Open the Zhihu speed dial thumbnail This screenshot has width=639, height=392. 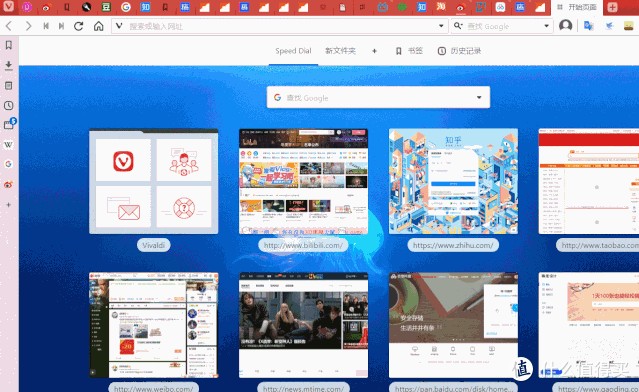(x=453, y=181)
